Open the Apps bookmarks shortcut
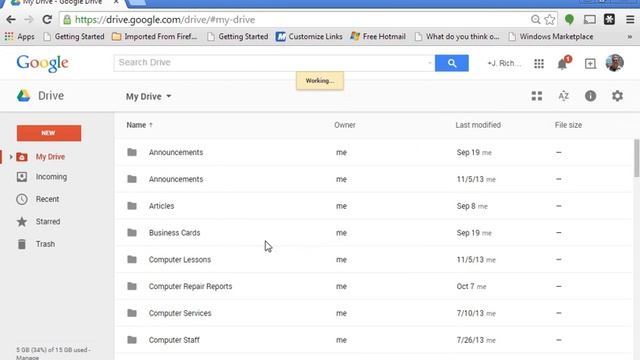640x360 pixels. click(20, 37)
